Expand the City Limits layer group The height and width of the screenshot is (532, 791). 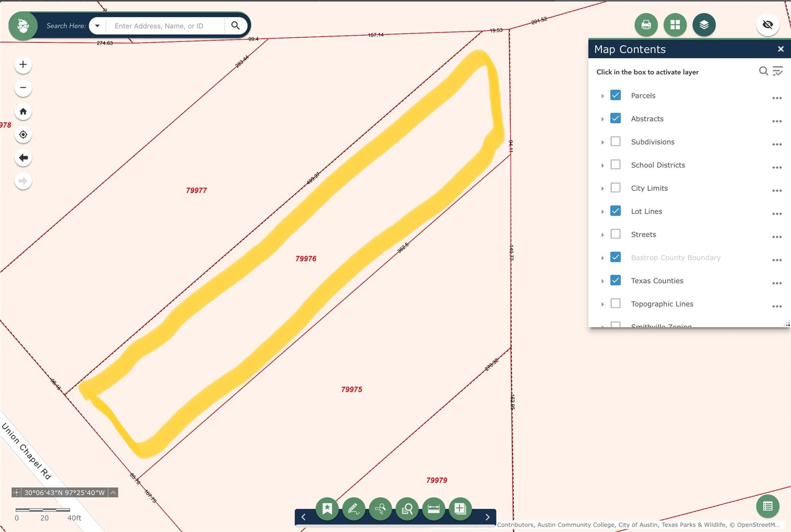(x=603, y=189)
